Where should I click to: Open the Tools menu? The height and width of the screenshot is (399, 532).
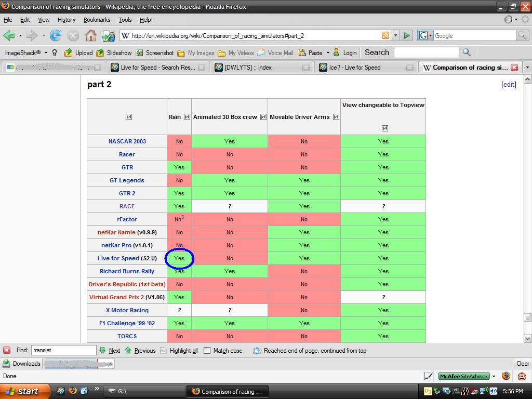125,20
